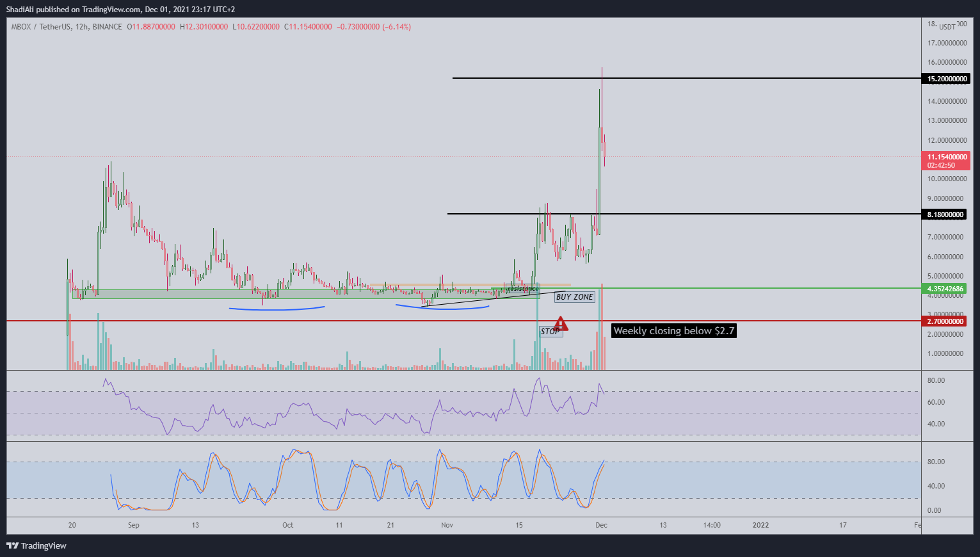Select the 15.20000000 price level label
The width and height of the screenshot is (980, 557).
click(945, 79)
